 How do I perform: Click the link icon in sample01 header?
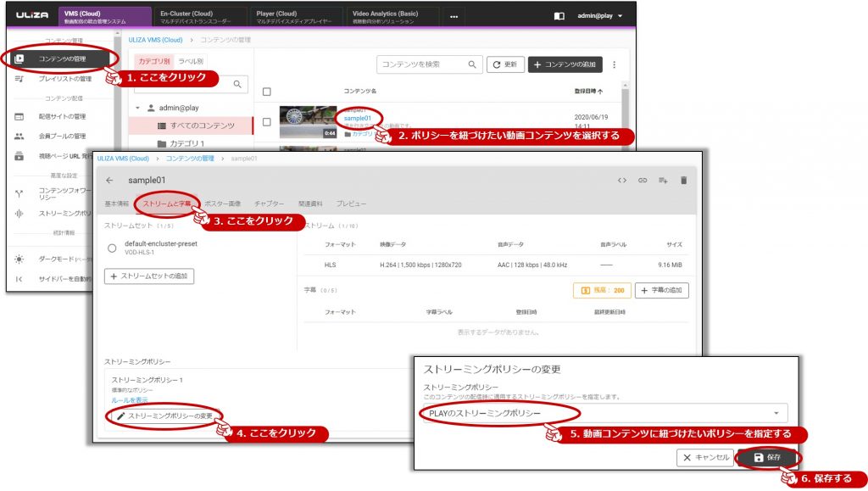(643, 181)
